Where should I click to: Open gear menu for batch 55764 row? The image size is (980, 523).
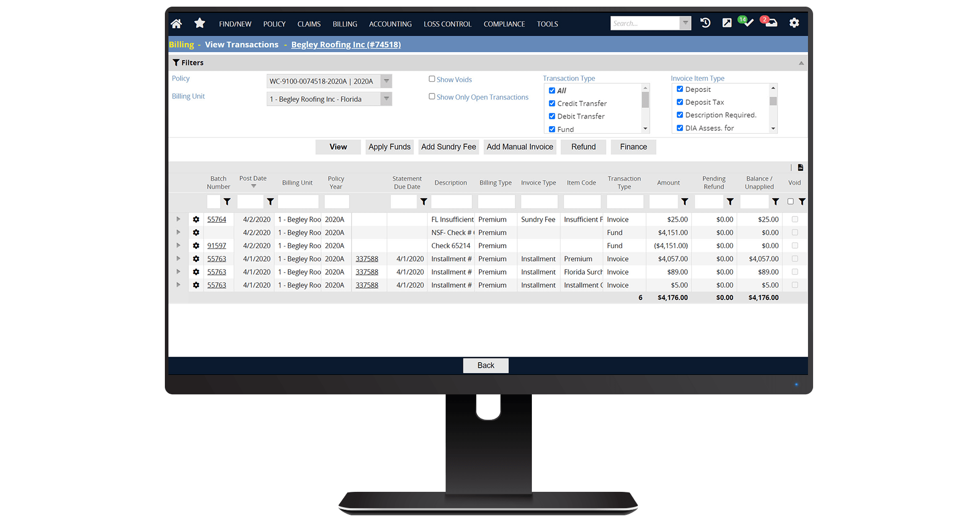pos(196,219)
